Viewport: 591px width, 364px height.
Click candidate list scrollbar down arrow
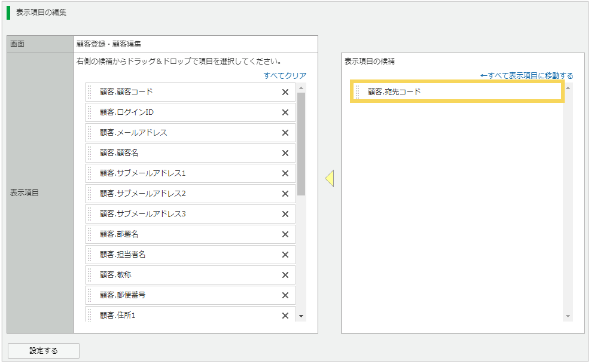click(x=568, y=316)
